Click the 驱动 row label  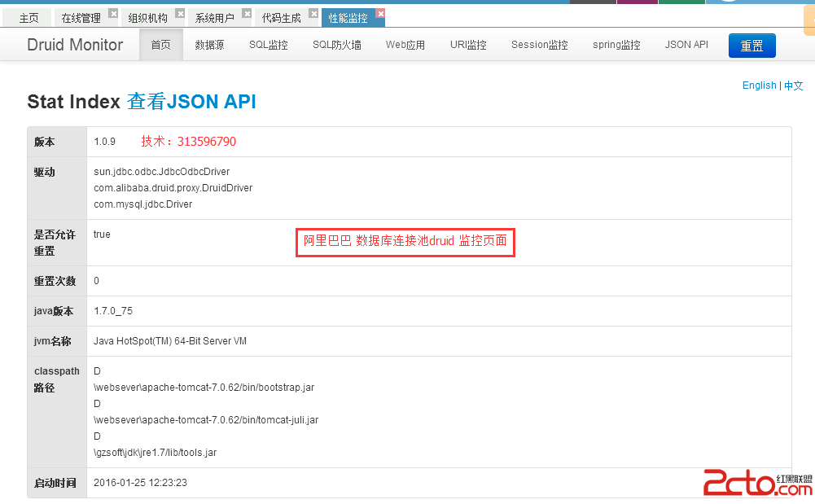44,172
